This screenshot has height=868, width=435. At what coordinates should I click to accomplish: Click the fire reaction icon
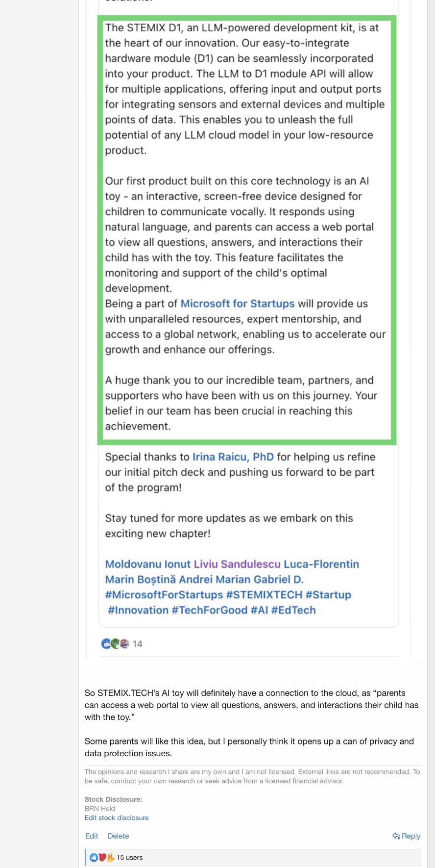[x=110, y=858]
